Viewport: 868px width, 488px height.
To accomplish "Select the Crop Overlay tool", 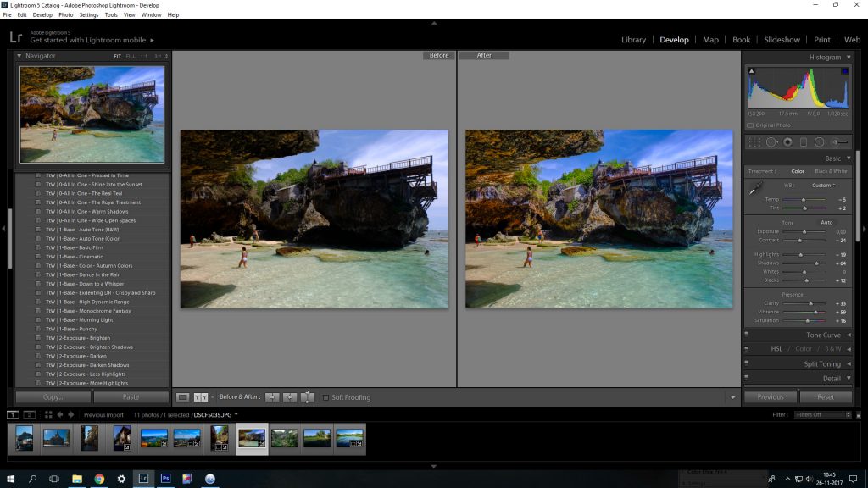I will tap(754, 142).
